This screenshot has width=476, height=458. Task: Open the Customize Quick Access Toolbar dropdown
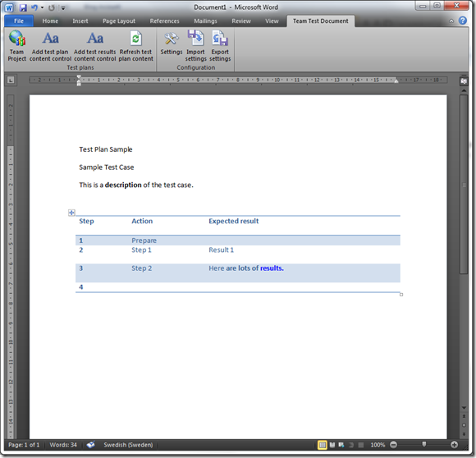[x=63, y=8]
